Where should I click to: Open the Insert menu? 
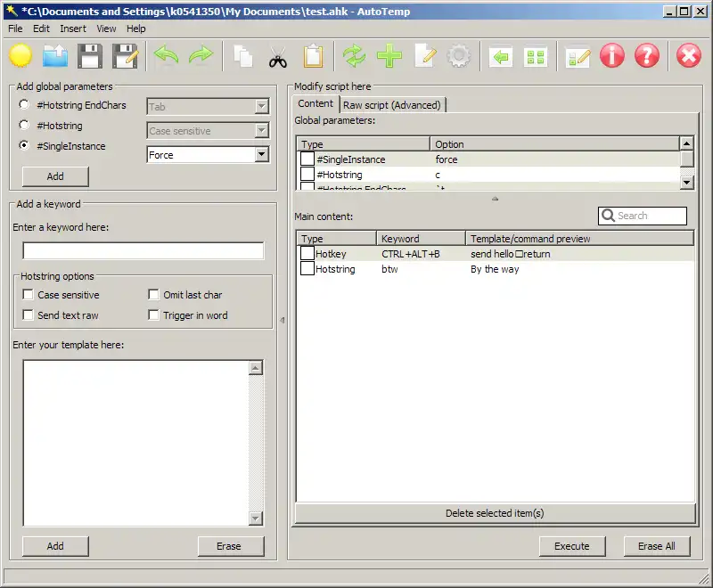click(73, 29)
